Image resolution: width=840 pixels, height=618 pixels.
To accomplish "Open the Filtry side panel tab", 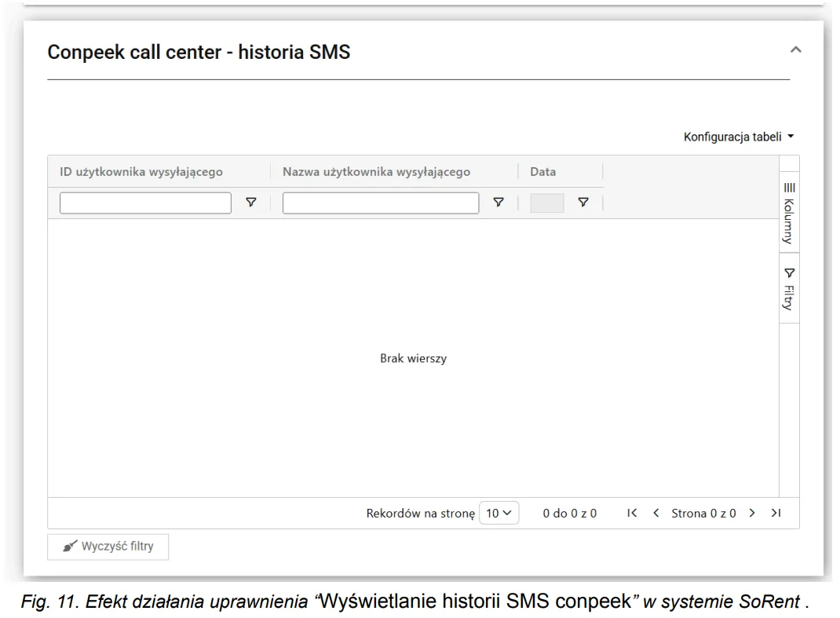I will tap(789, 288).
